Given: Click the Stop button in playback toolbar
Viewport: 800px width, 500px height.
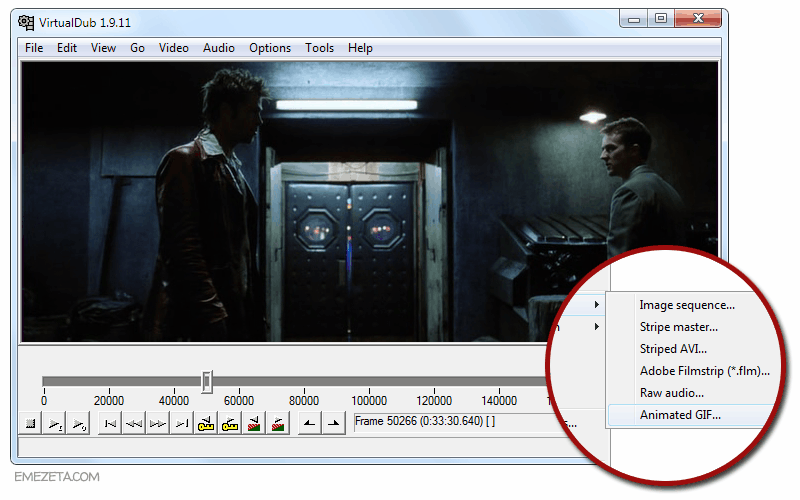Looking at the screenshot, I should click(x=31, y=423).
